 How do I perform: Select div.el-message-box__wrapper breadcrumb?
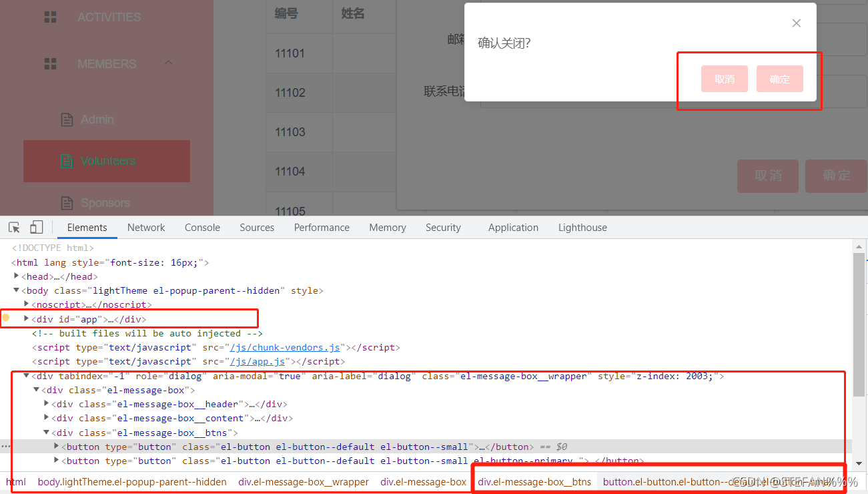click(304, 481)
